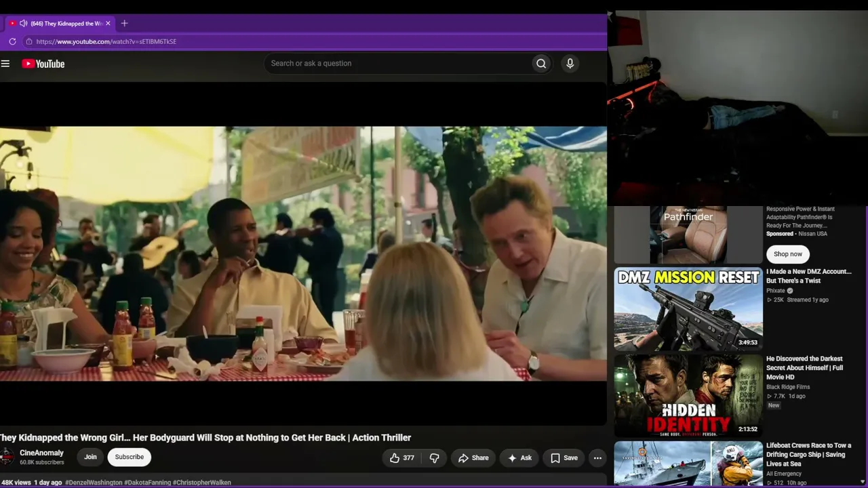Click the video player to pause
868x488 pixels.
click(x=303, y=253)
